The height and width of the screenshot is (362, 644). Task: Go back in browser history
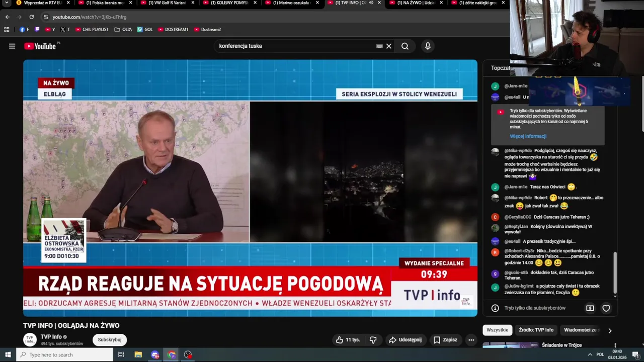[7, 17]
